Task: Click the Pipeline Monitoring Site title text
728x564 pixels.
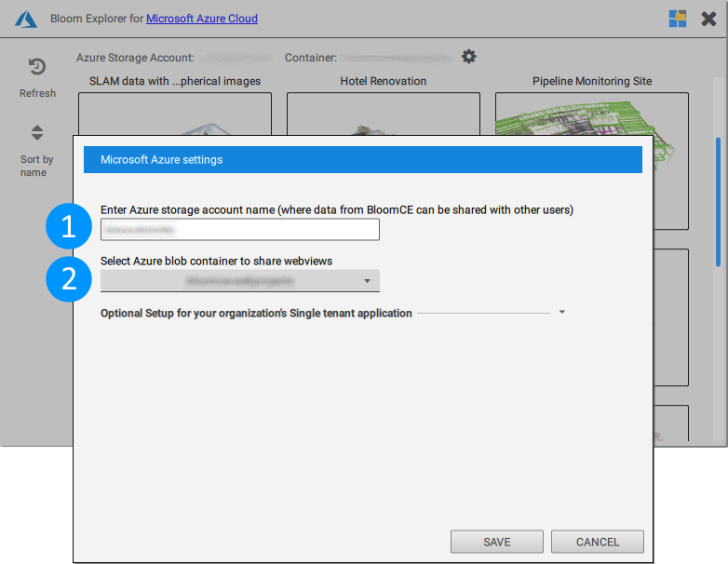Action: (x=592, y=81)
